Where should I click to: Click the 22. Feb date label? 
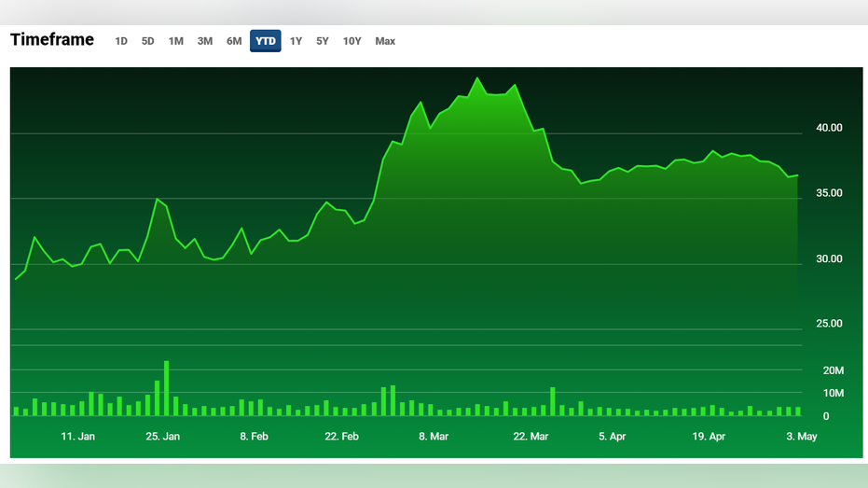click(341, 437)
